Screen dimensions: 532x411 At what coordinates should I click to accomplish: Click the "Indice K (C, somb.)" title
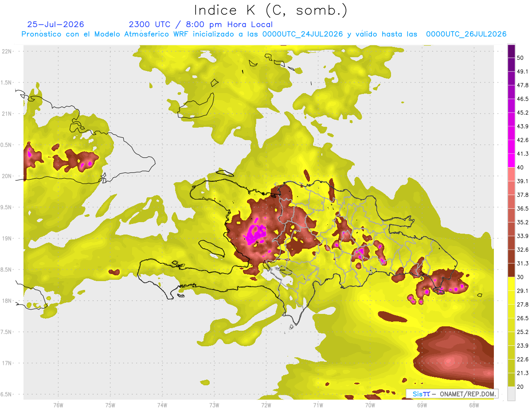pos(271,10)
